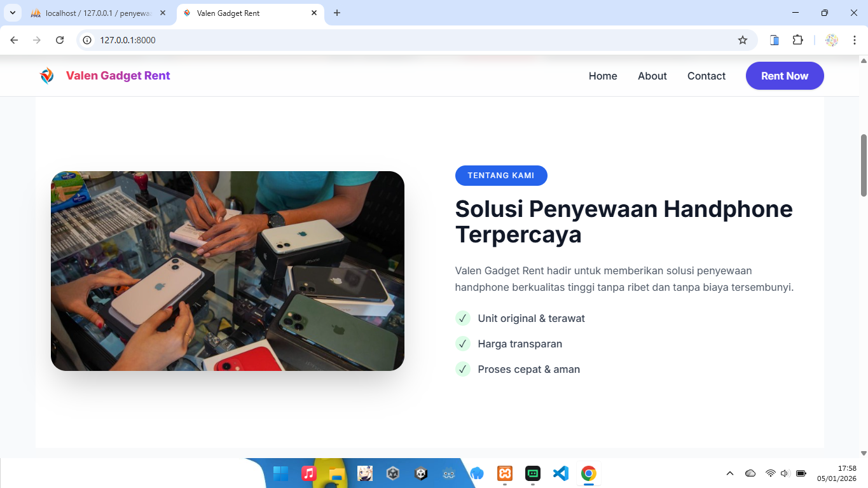Open Chrome's three-dot menu
This screenshot has width=868, height=488.
[x=855, y=39]
